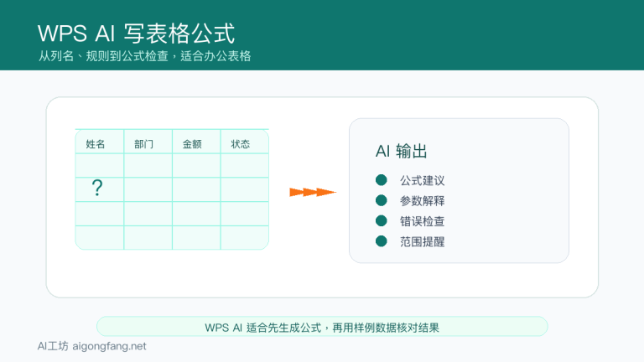Click the question mark cell in table
The height and width of the screenshot is (362, 644).
coord(100,189)
